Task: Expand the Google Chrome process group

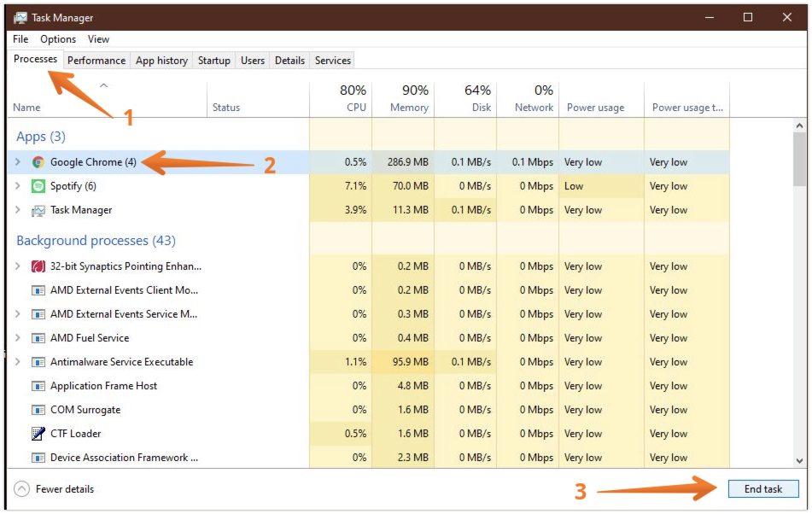Action: pos(19,161)
